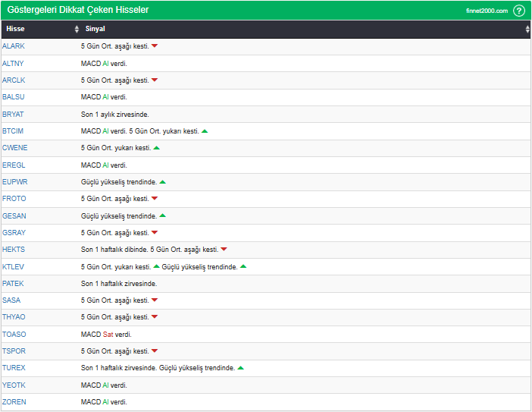Open THYAO stock link

[x=14, y=317]
